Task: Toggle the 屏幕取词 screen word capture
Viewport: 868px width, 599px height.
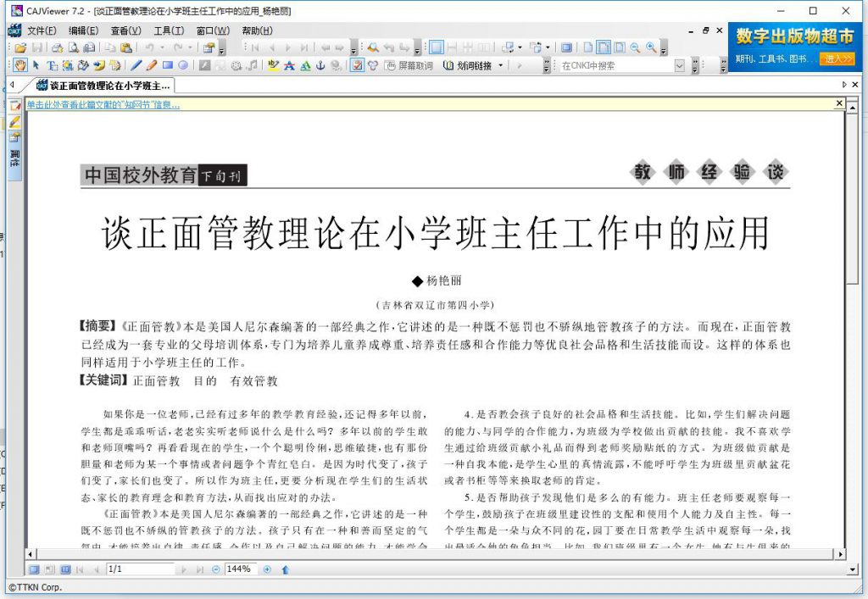Action: click(x=409, y=65)
